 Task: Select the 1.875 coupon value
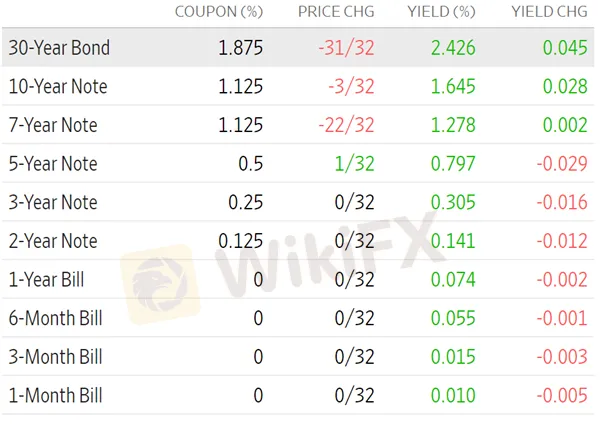point(240,48)
